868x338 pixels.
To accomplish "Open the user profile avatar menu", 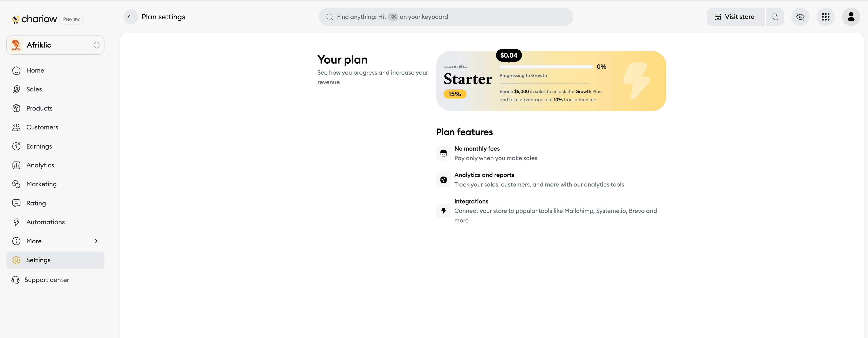I will click(851, 17).
